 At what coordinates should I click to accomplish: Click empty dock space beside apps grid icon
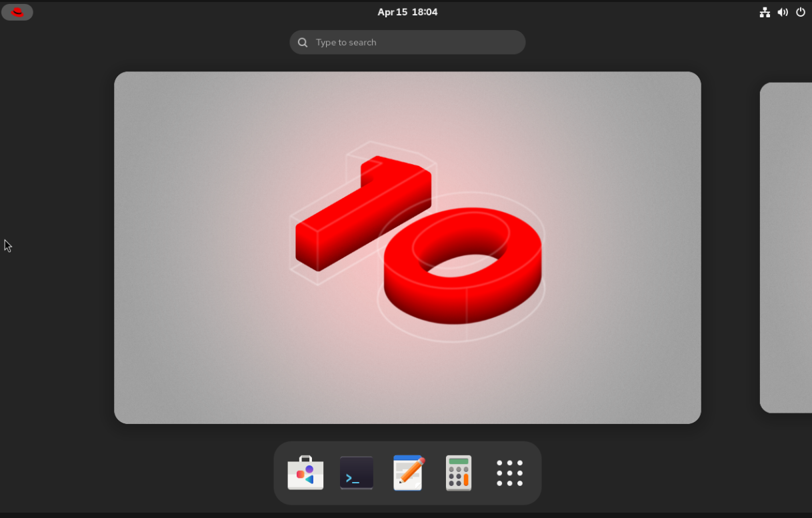coord(533,493)
